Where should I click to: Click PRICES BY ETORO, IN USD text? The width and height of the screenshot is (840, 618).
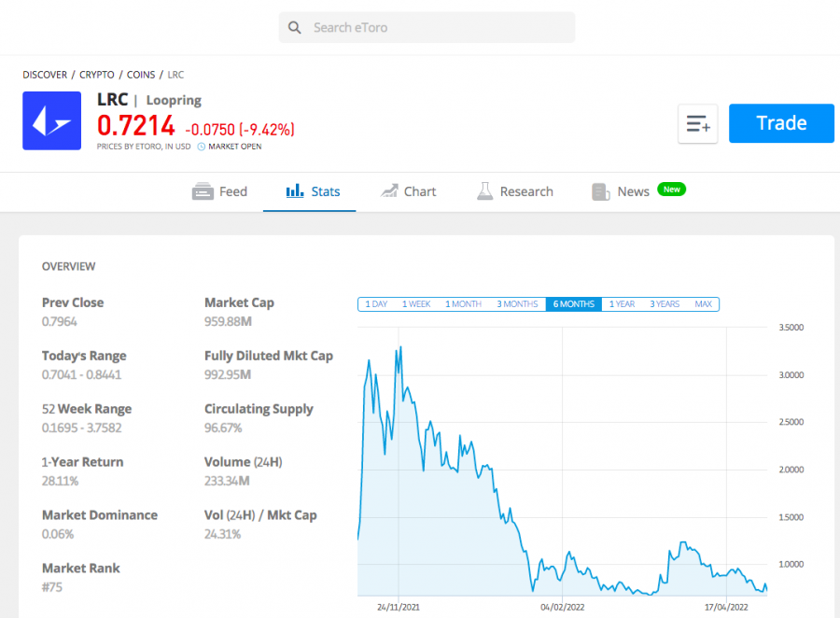click(144, 147)
